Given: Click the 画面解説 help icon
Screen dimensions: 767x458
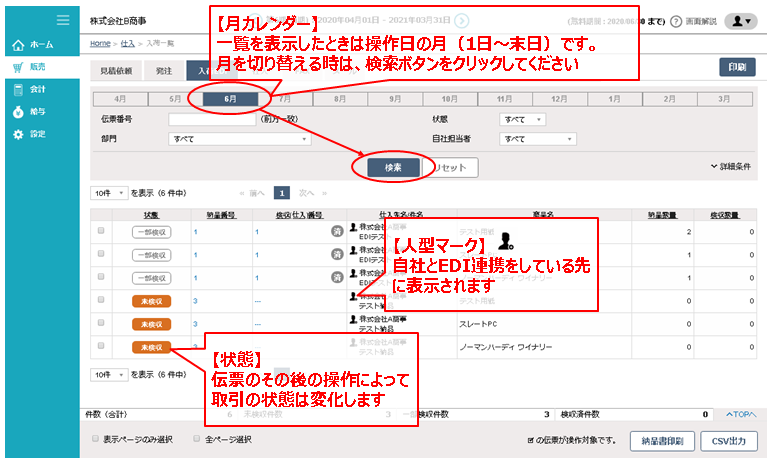Looking at the screenshot, I should coord(677,21).
